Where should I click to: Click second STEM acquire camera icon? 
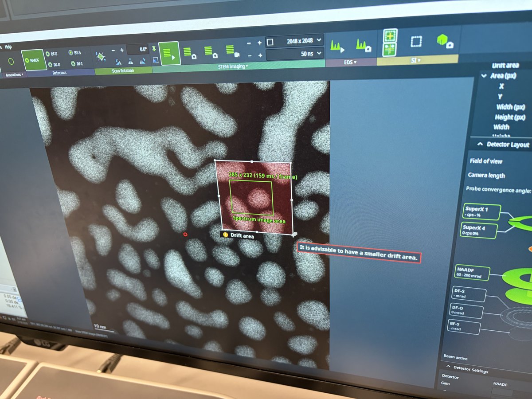click(211, 51)
